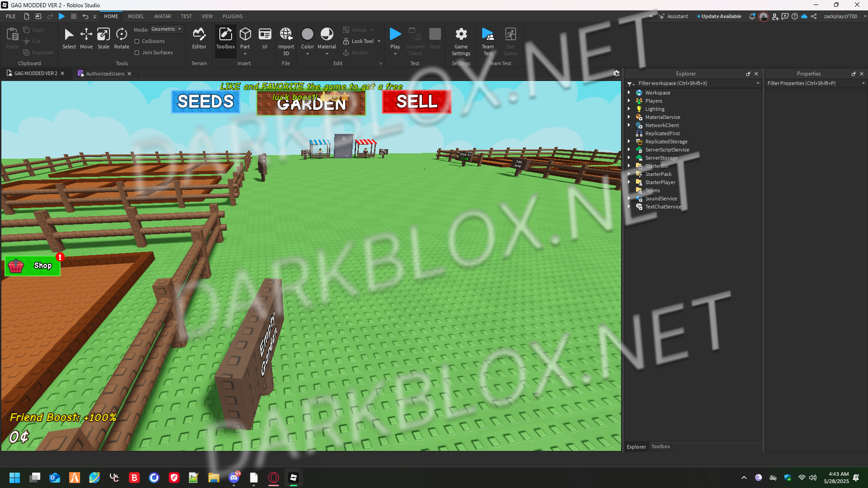
Task: Open the AuthorizedUsers script tab
Action: [x=105, y=74]
